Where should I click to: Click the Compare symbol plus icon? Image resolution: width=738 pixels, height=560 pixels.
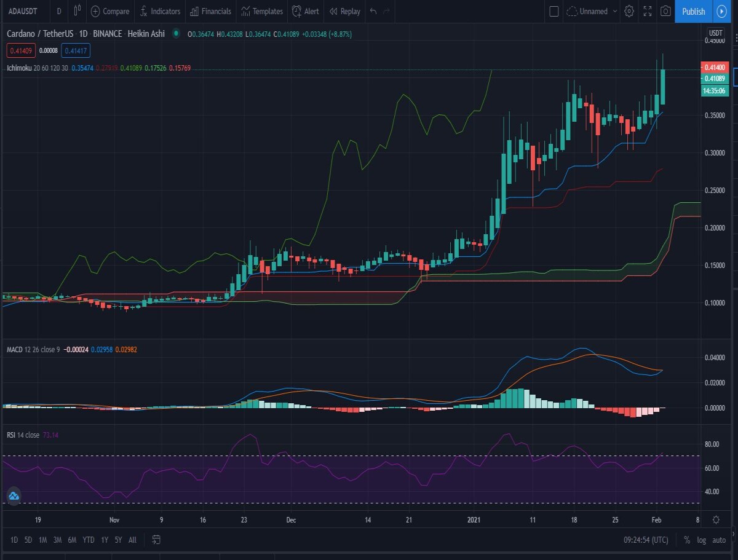click(x=95, y=11)
